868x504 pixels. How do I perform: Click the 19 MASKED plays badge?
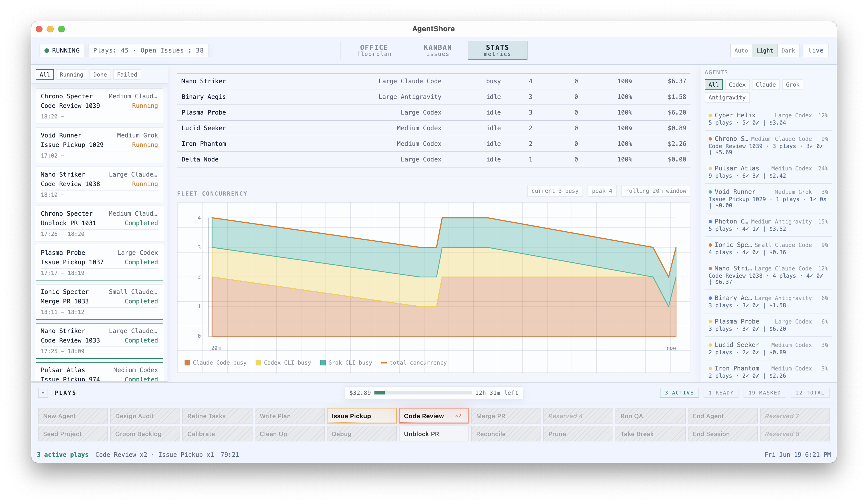765,393
